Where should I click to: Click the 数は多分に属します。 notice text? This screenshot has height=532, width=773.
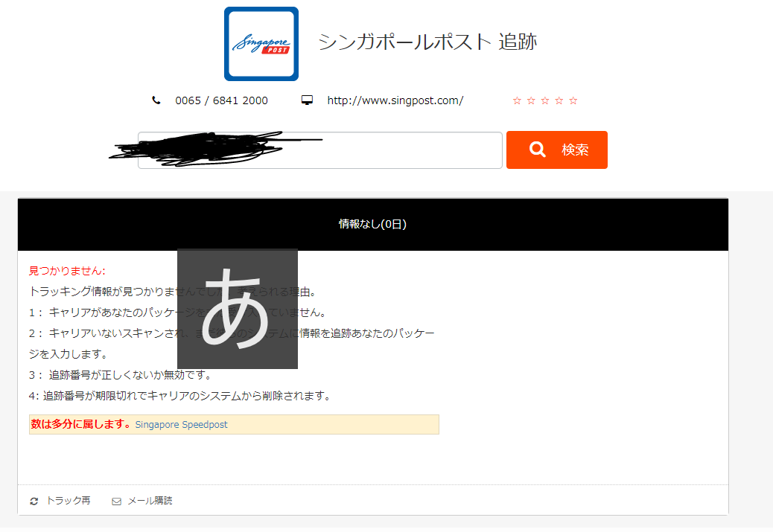tap(81, 424)
